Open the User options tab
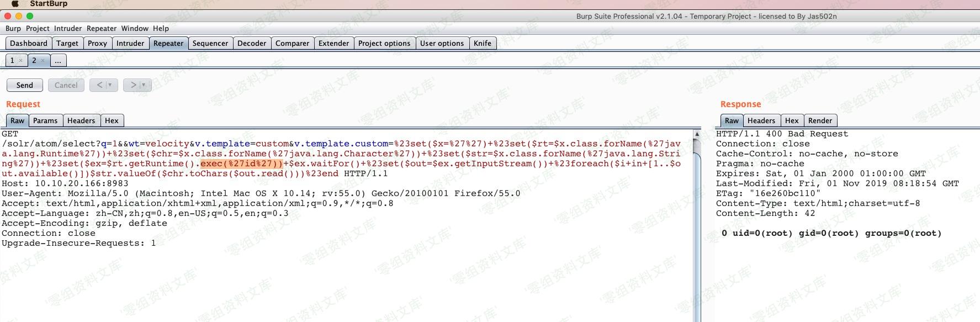 [x=442, y=43]
